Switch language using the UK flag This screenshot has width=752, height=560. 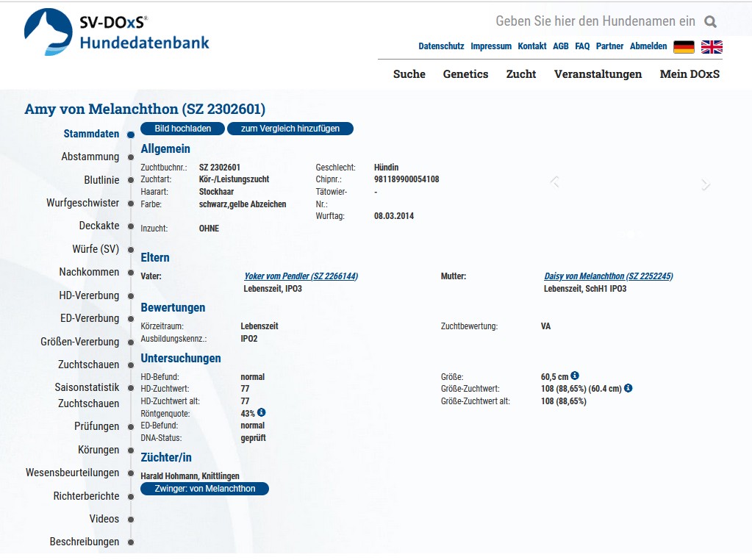(712, 47)
